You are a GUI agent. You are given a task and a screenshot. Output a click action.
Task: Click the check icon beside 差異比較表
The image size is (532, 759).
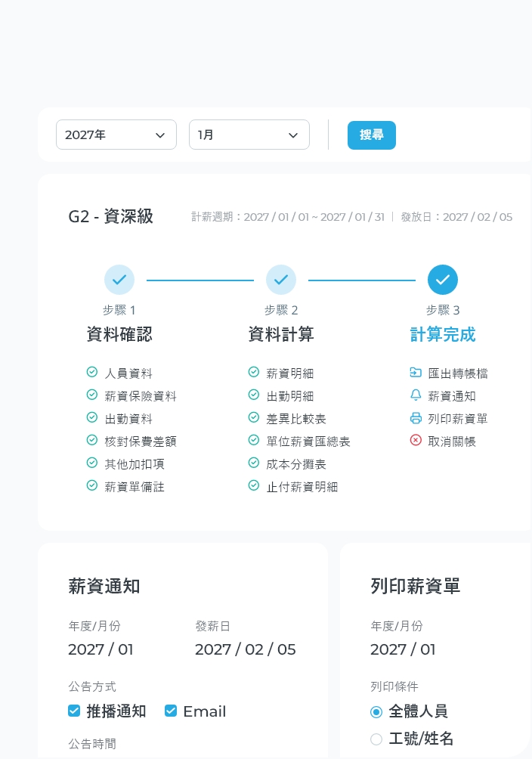(254, 417)
